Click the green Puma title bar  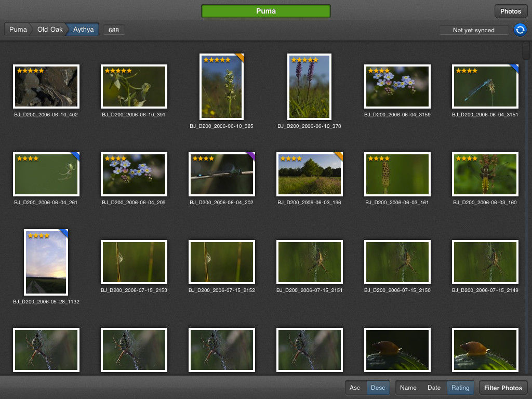pyautogui.click(x=266, y=11)
